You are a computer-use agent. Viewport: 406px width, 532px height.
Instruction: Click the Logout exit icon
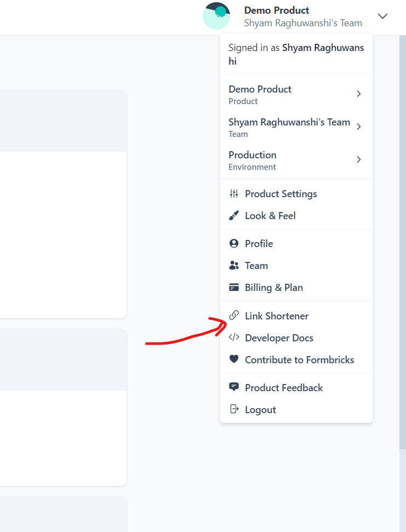tap(234, 409)
